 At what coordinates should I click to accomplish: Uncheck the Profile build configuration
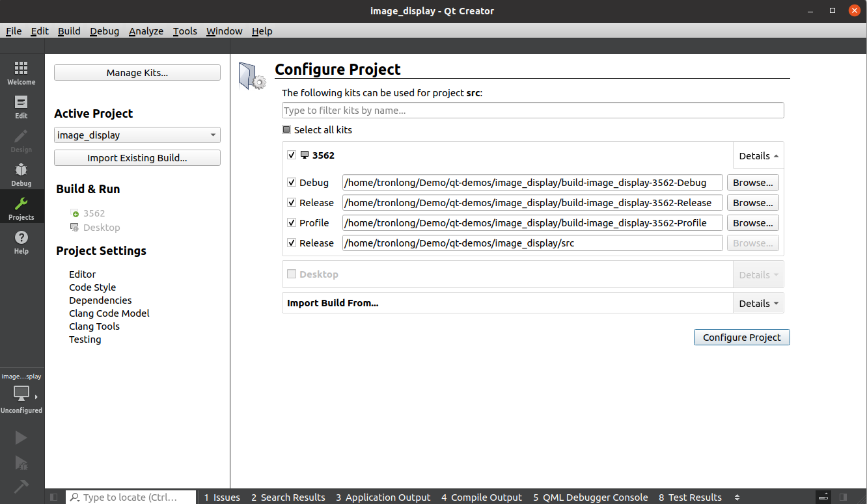point(291,223)
